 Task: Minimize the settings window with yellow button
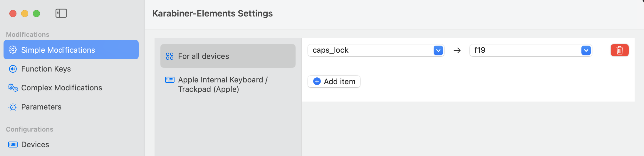[25, 14]
